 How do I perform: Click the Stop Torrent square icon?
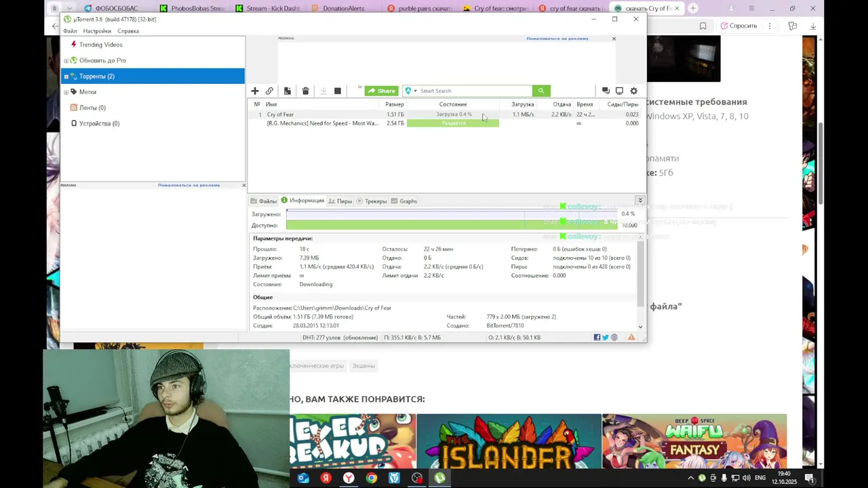(338, 91)
